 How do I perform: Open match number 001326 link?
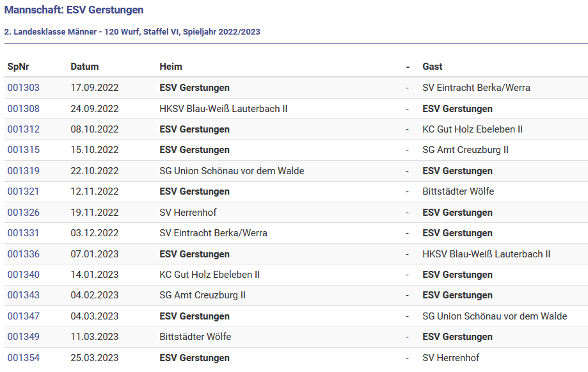(23, 213)
